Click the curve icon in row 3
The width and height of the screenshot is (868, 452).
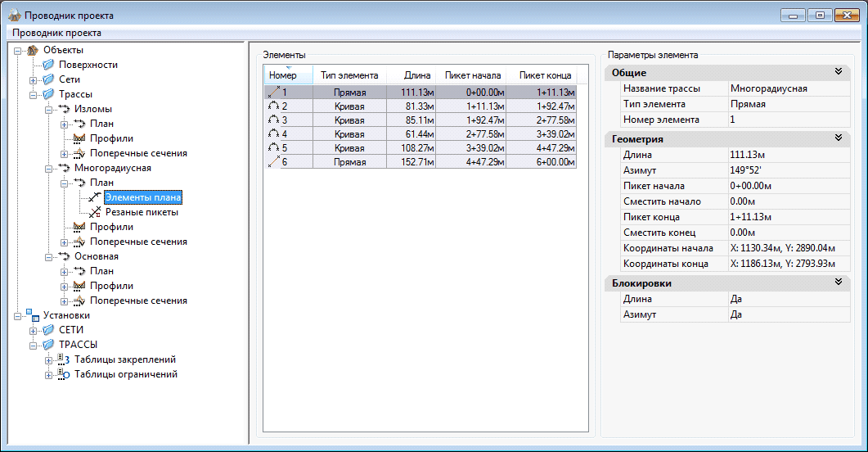274,121
